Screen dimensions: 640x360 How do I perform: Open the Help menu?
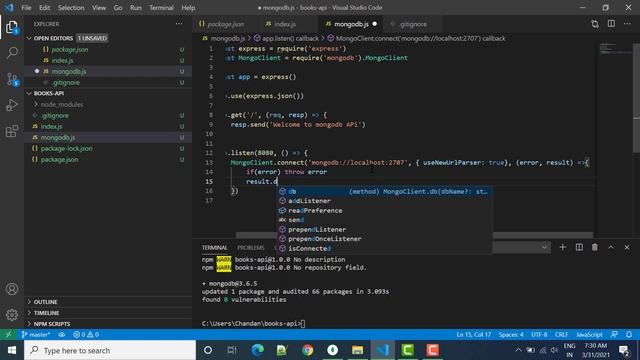point(188,8)
